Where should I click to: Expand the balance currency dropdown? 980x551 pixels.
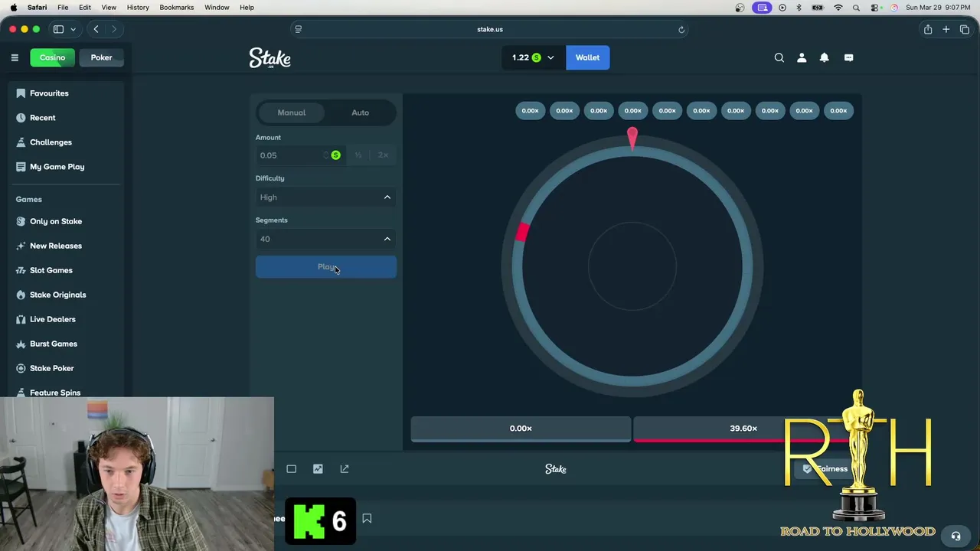pos(550,57)
